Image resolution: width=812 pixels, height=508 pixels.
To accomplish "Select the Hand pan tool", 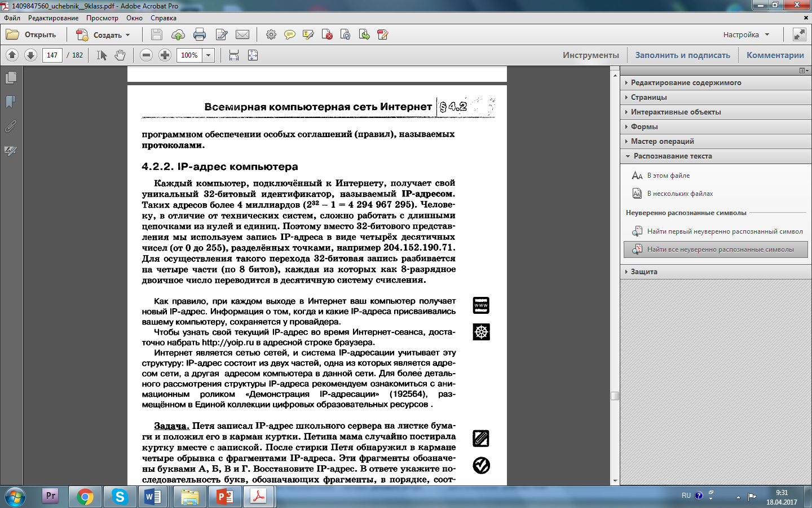I will point(120,55).
